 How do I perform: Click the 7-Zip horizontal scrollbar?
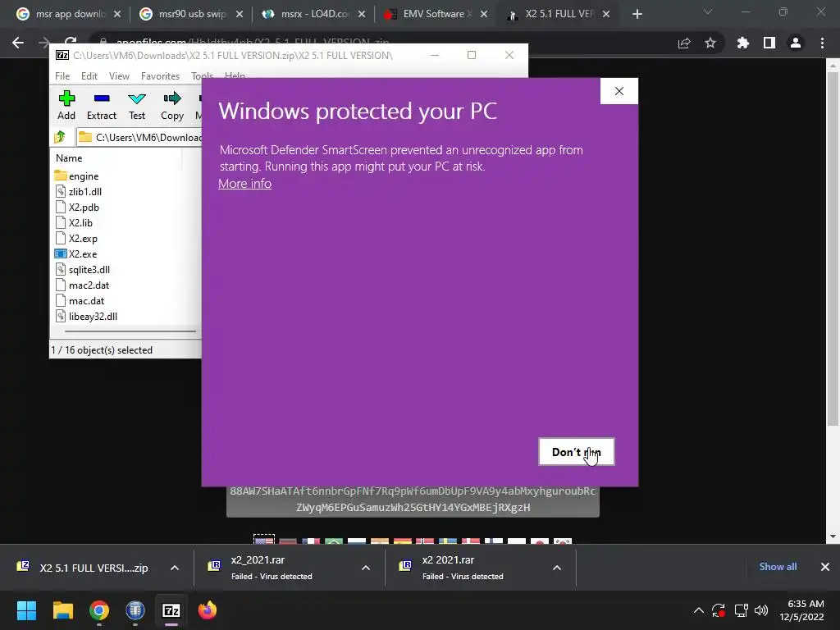[x=130, y=331]
